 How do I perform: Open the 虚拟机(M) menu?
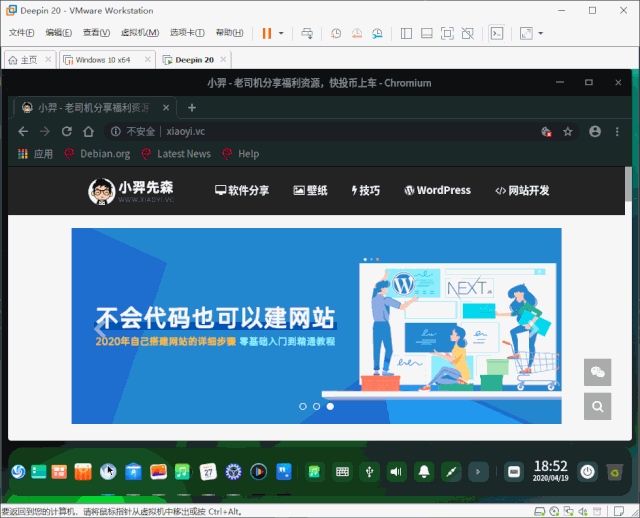click(x=140, y=33)
